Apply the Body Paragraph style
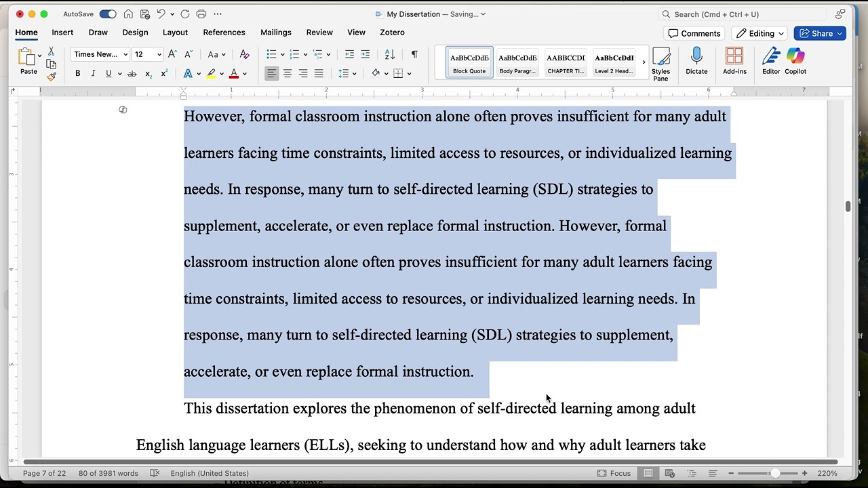The image size is (868, 488). click(x=517, y=62)
